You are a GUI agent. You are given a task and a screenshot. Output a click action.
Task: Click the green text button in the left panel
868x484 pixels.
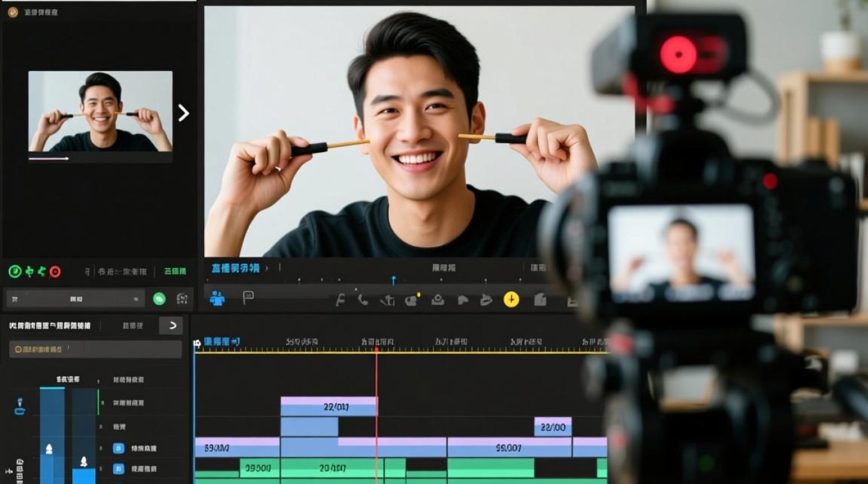(x=175, y=272)
